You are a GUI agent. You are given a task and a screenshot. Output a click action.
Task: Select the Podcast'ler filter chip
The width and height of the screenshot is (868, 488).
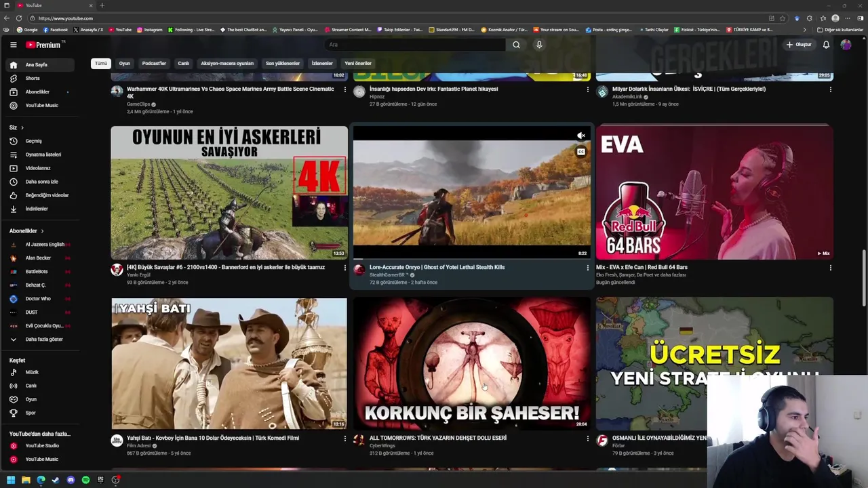(x=154, y=63)
